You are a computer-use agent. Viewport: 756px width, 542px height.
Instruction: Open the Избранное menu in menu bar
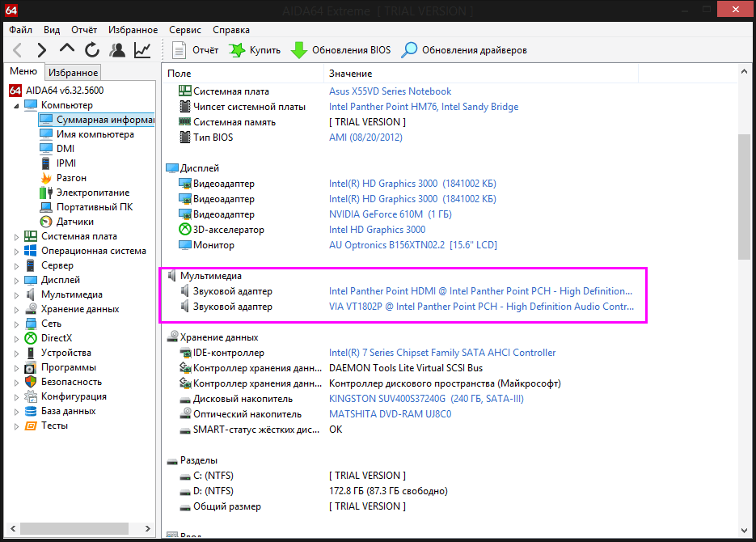133,28
